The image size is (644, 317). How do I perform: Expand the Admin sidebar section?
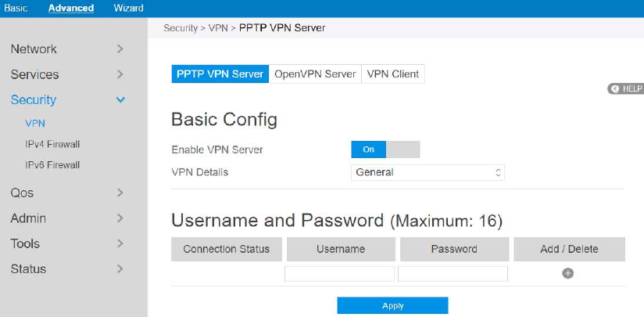click(x=66, y=218)
